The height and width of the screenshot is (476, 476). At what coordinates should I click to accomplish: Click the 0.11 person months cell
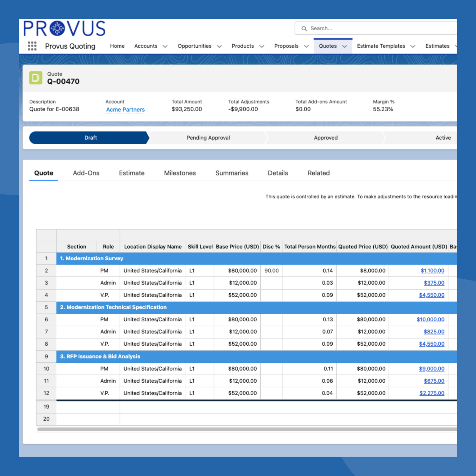pyautogui.click(x=309, y=369)
